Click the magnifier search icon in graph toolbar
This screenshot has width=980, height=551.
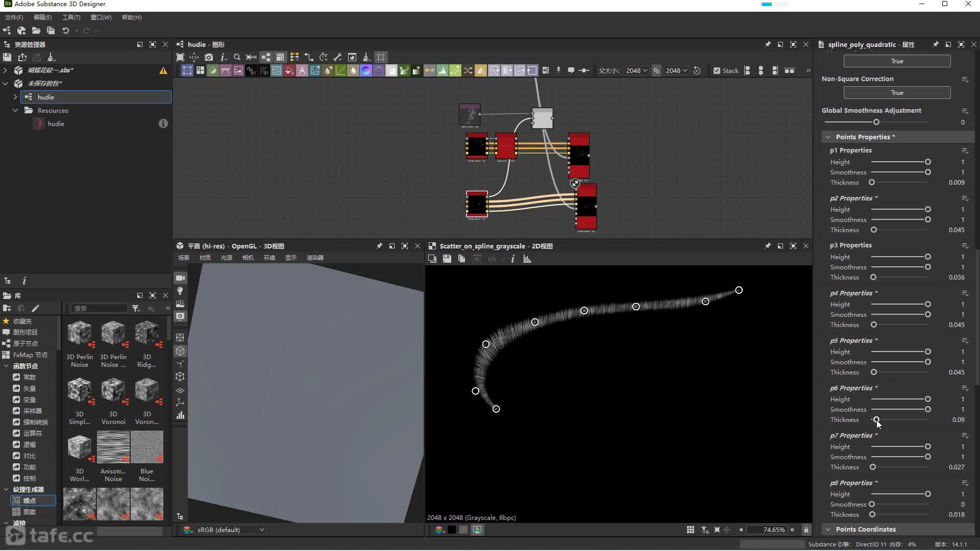(237, 57)
